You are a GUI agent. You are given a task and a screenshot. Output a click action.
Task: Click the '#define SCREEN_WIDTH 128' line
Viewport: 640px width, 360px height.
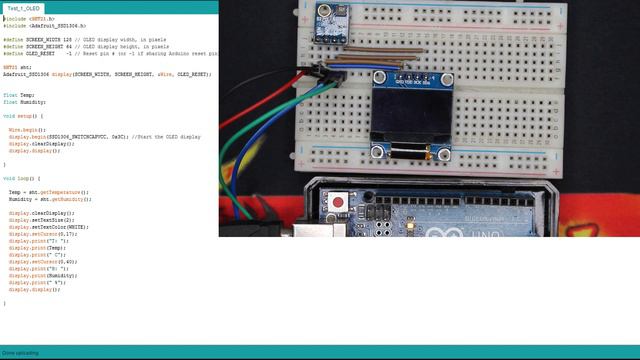pyautogui.click(x=84, y=40)
